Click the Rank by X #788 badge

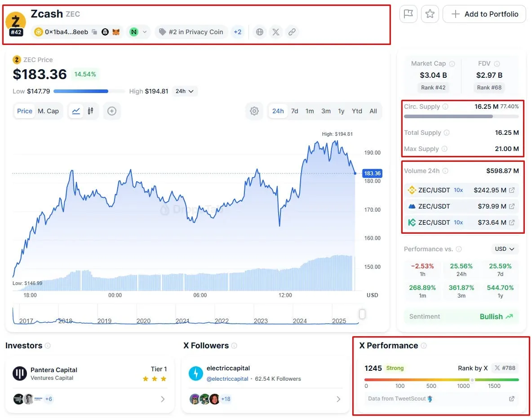505,368
